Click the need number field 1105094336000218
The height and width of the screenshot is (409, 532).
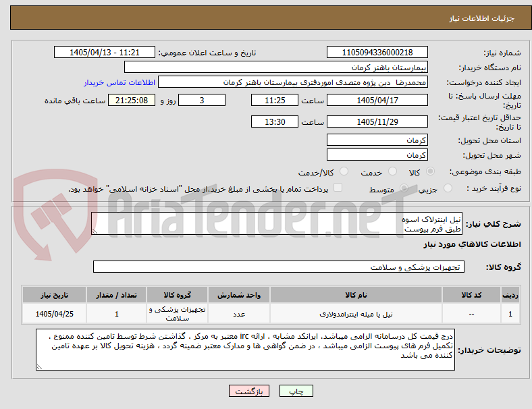click(x=377, y=52)
